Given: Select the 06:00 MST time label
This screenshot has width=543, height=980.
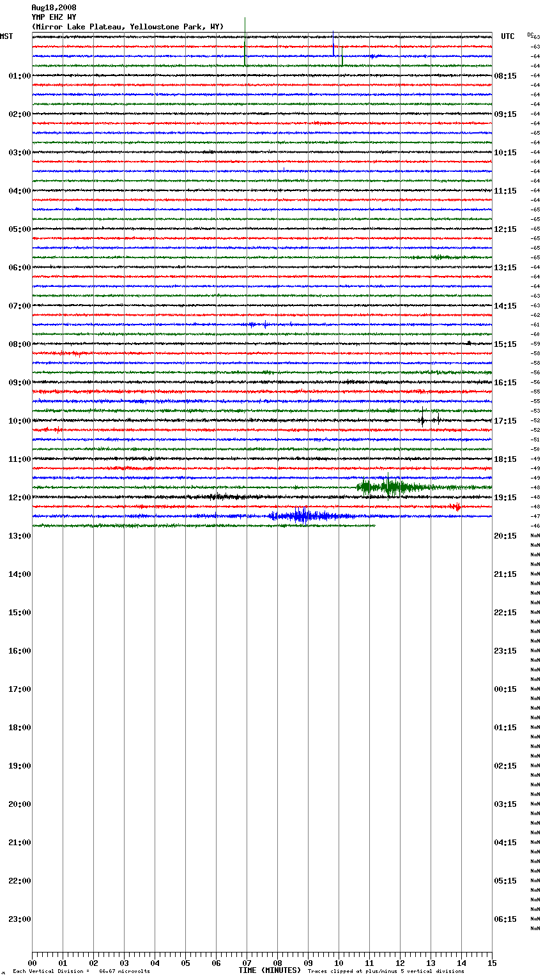Looking at the screenshot, I should pos(20,268).
